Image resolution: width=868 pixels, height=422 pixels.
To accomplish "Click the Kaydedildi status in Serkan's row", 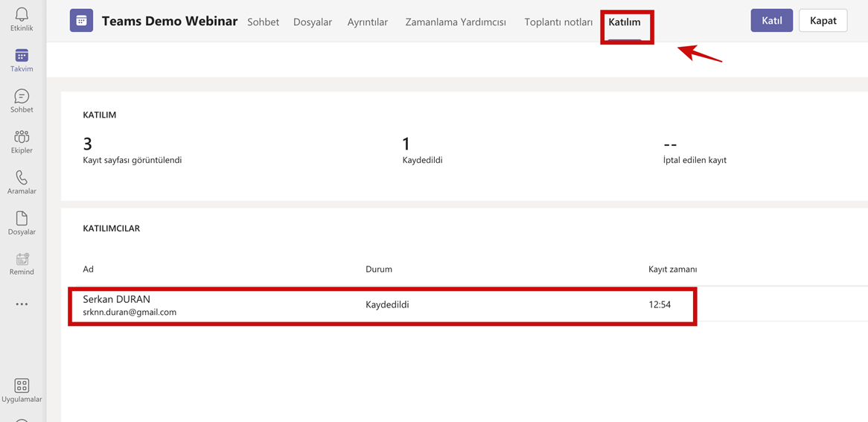I will (x=387, y=304).
